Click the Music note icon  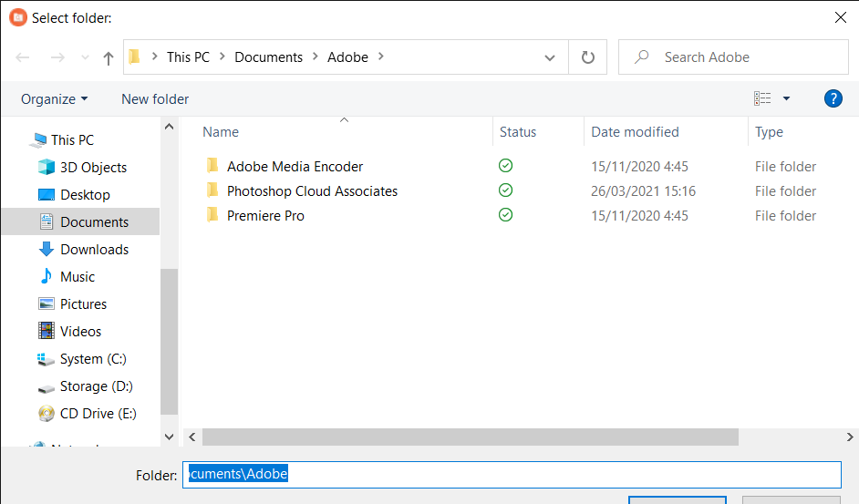click(47, 276)
